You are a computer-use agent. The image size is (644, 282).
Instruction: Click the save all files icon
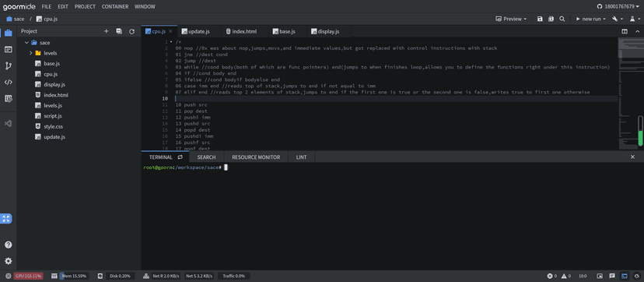point(551,19)
